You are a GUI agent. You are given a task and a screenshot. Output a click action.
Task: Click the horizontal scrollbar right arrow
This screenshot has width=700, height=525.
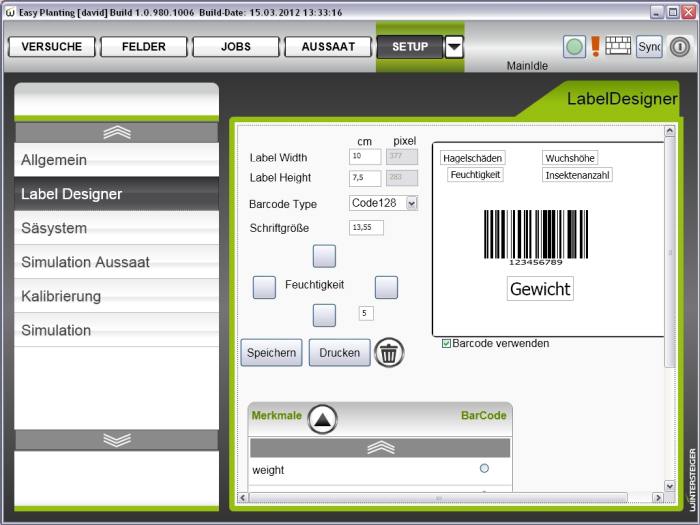click(x=658, y=497)
